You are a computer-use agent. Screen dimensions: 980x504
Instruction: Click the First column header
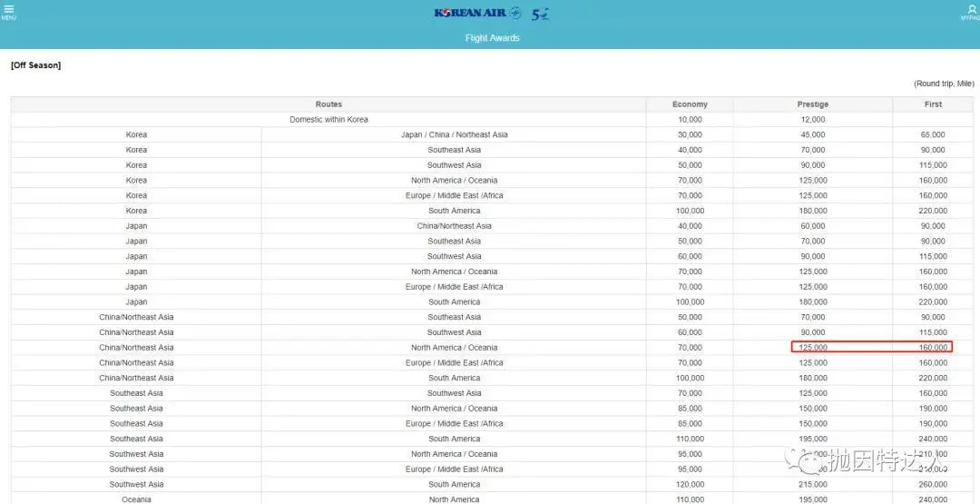[933, 104]
